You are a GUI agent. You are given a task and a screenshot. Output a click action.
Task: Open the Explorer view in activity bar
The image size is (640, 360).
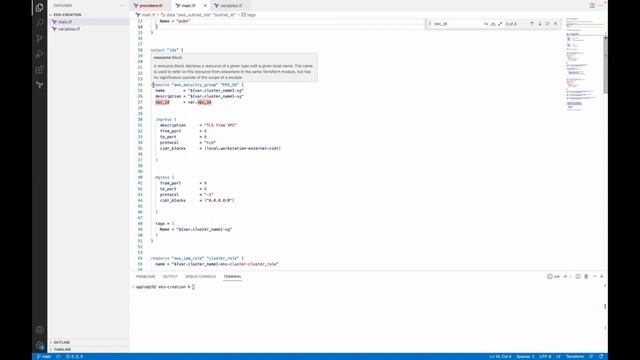tap(40, 7)
